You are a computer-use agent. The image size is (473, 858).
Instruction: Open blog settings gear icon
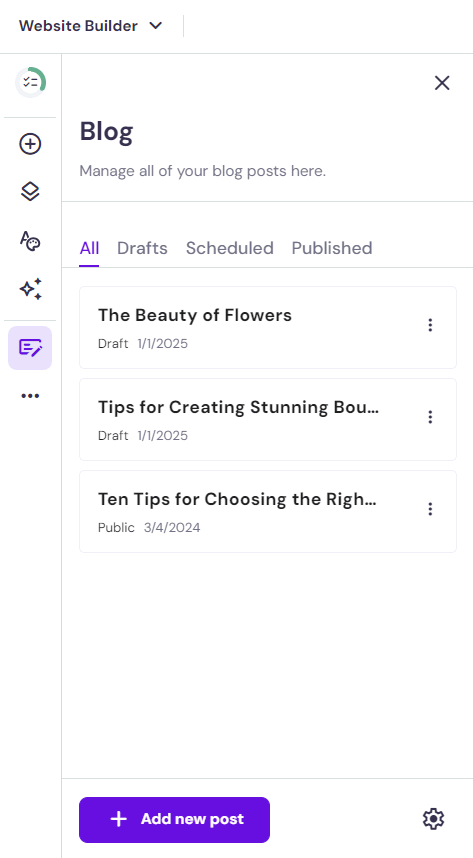(433, 819)
